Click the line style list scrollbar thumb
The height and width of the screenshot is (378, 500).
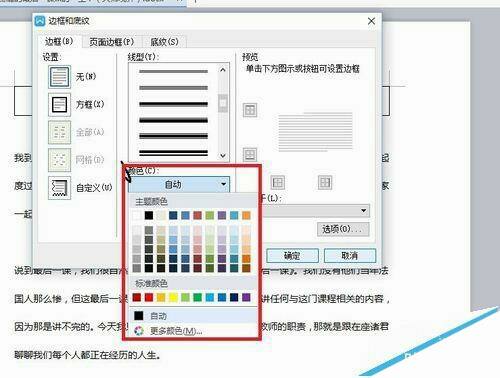[223, 103]
